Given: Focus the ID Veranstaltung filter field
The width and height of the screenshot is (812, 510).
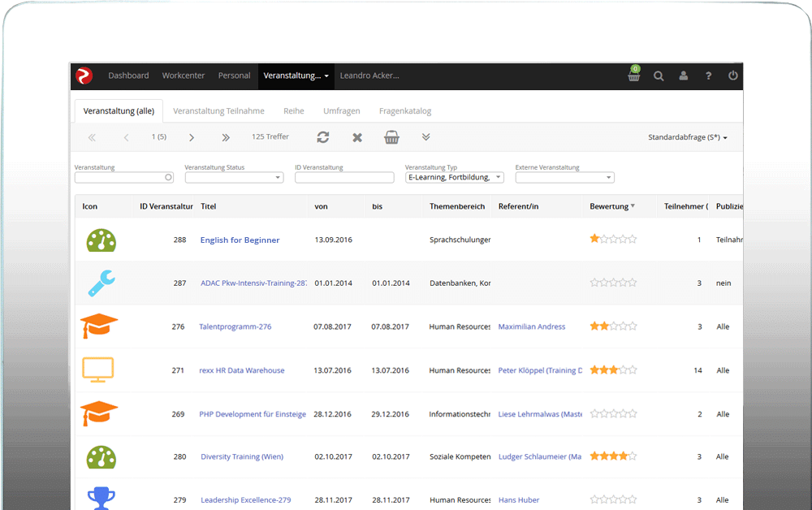Looking at the screenshot, I should click(344, 177).
